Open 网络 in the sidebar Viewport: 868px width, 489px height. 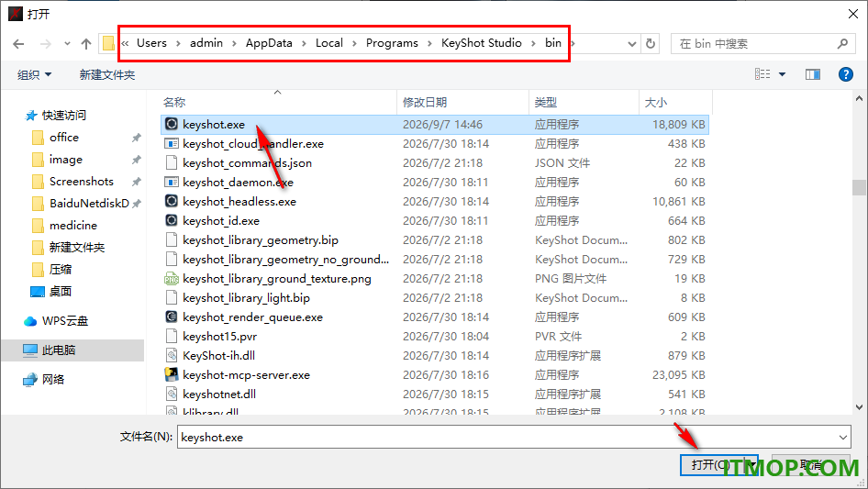53,380
